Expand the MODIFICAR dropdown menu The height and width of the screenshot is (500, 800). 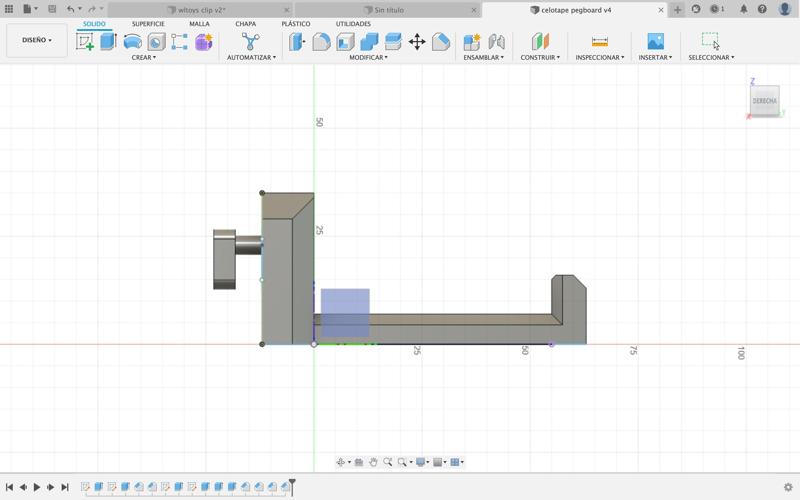click(368, 58)
